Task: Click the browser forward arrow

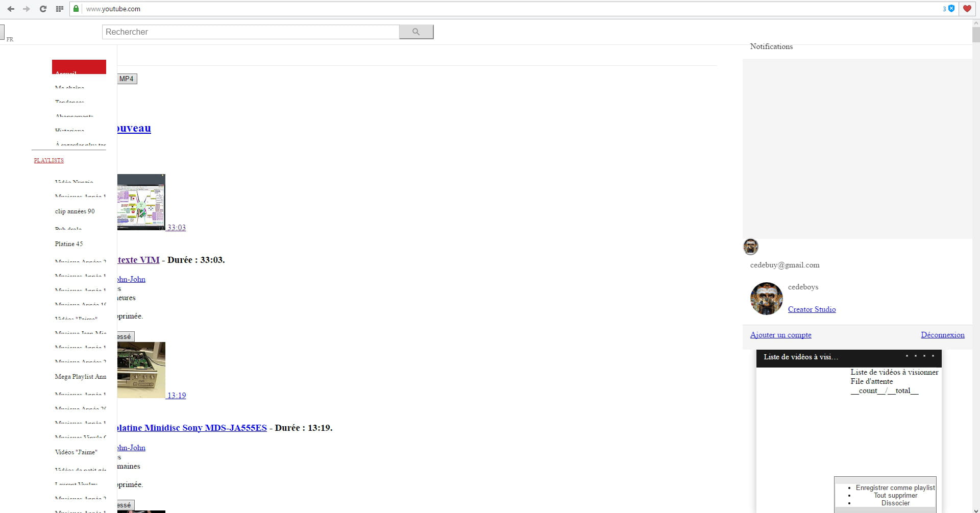Action: pyautogui.click(x=27, y=9)
